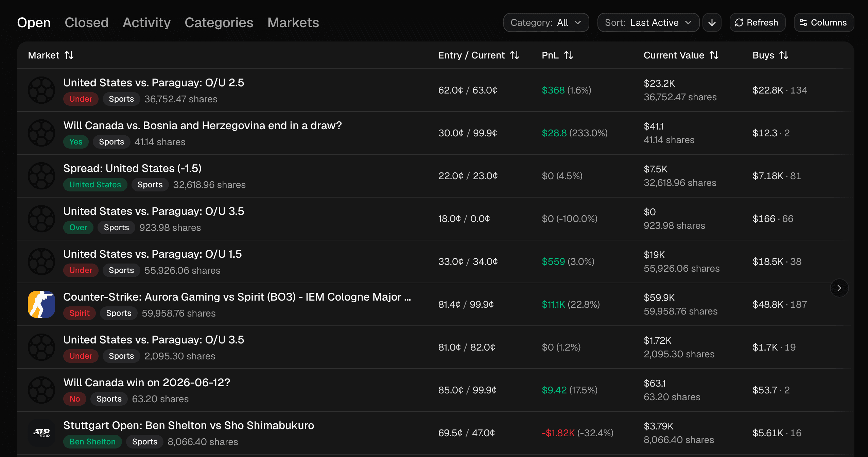
Task: Click the right chevron scroll button
Action: [x=839, y=288]
